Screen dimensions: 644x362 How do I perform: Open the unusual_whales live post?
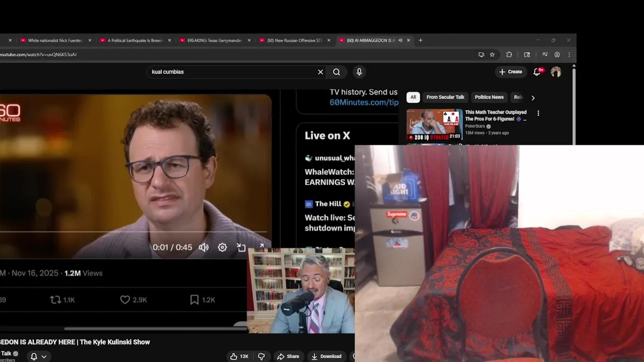pyautogui.click(x=330, y=171)
